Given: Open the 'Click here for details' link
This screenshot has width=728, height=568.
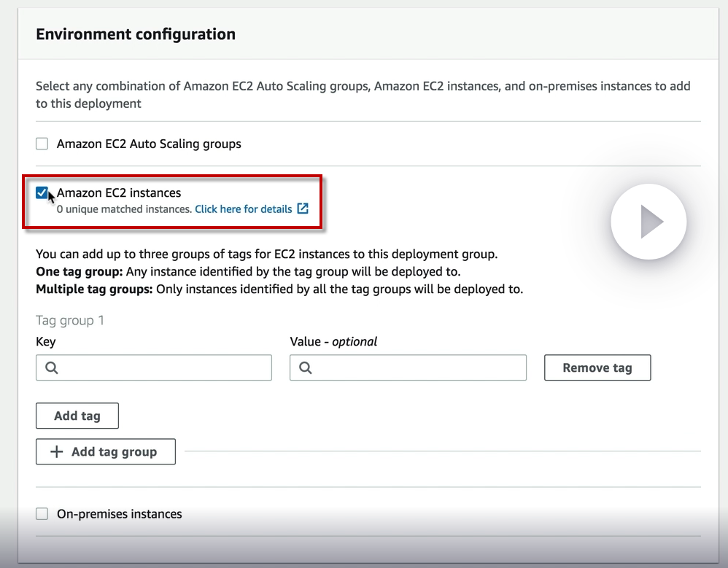Looking at the screenshot, I should point(243,209).
